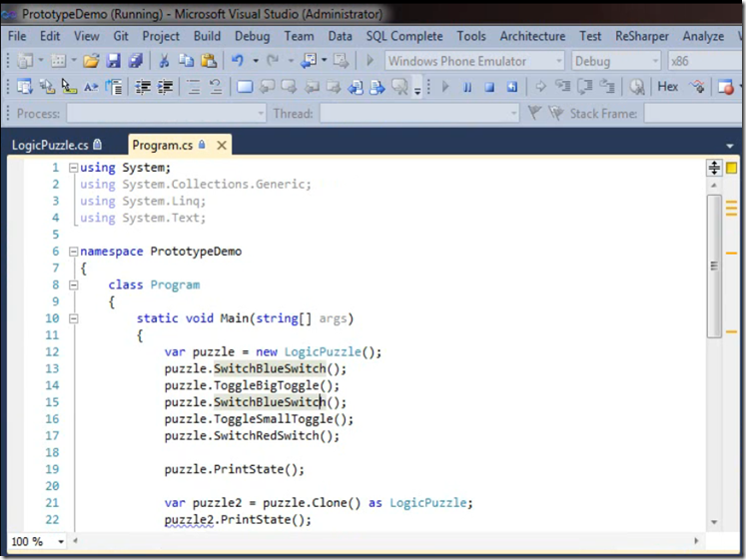Decrease line indent with the outdent icon
Viewport: 746px width, 560px height.
pyautogui.click(x=143, y=87)
